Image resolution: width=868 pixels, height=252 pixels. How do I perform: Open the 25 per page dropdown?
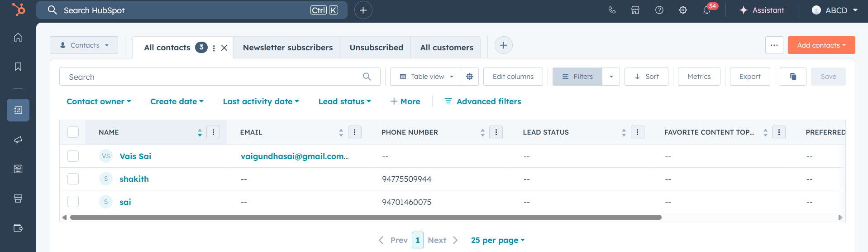coord(497,240)
